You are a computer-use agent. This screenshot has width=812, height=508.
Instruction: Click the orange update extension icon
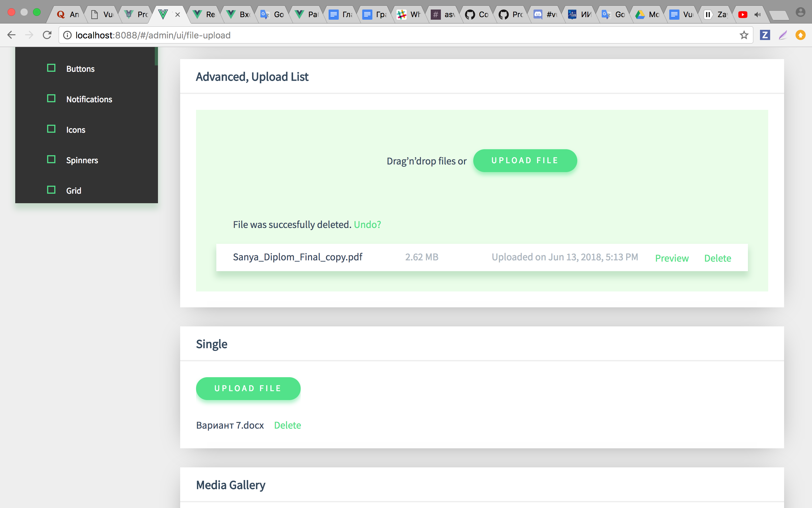coord(801,35)
